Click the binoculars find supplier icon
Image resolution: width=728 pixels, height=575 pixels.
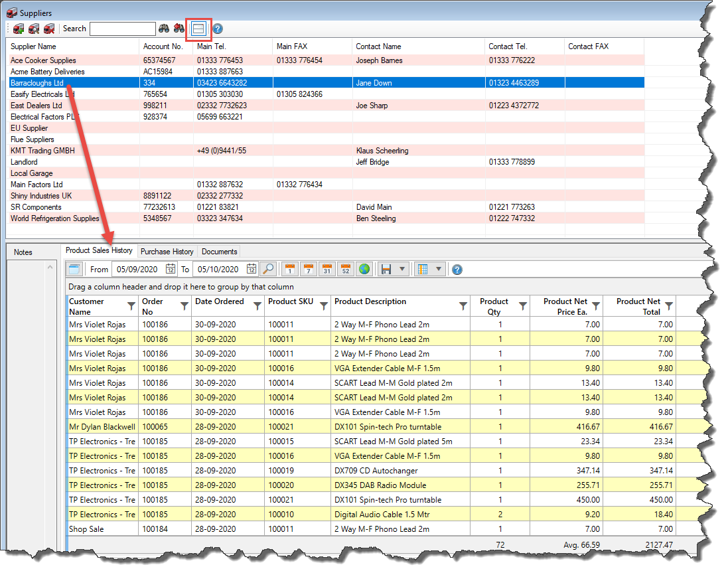(164, 29)
